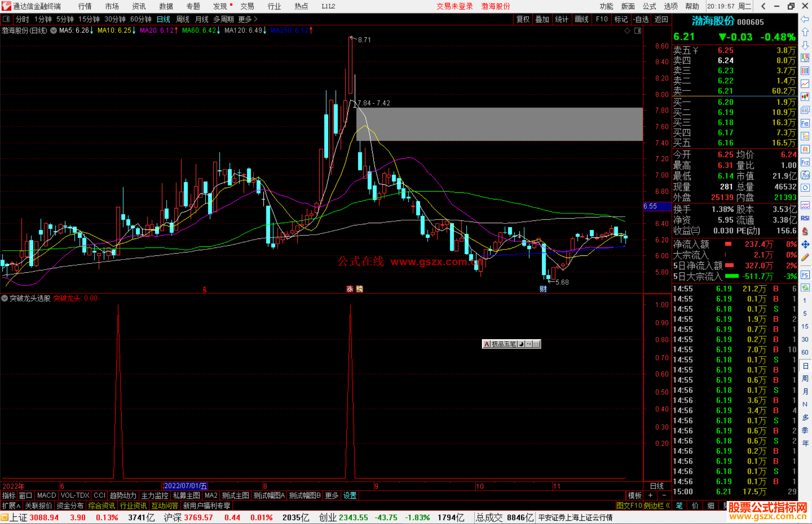The height and width of the screenshot is (524, 812).
Task: Click the FS icon in right sidebar
Action: pyautogui.click(x=805, y=275)
